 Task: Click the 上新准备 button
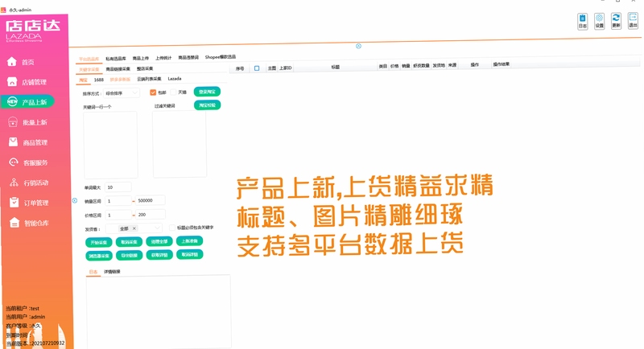coord(189,240)
